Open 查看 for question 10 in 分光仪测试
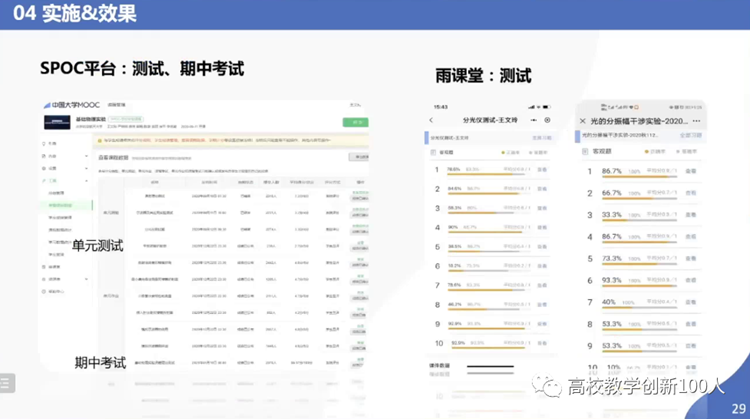750x419 pixels. click(x=543, y=343)
